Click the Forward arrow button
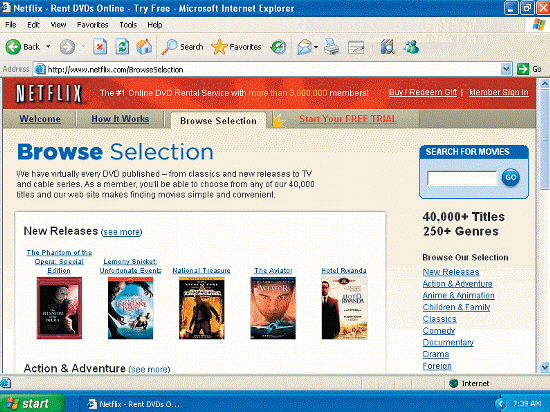Image resolution: width=550 pixels, height=412 pixels. point(67,47)
